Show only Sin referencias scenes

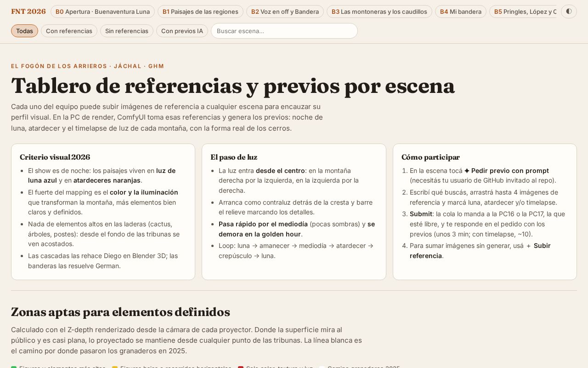tap(127, 31)
